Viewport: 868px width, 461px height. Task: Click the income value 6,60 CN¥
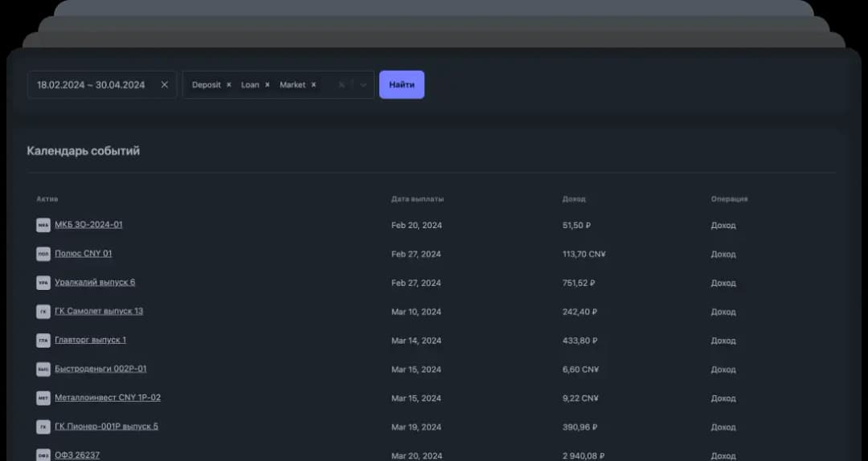tap(581, 369)
